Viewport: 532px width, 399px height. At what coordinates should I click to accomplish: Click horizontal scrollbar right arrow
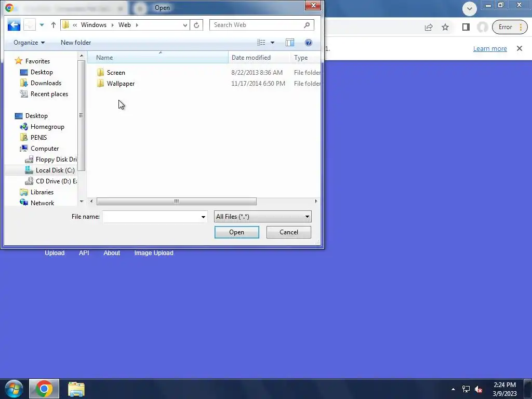click(x=316, y=201)
